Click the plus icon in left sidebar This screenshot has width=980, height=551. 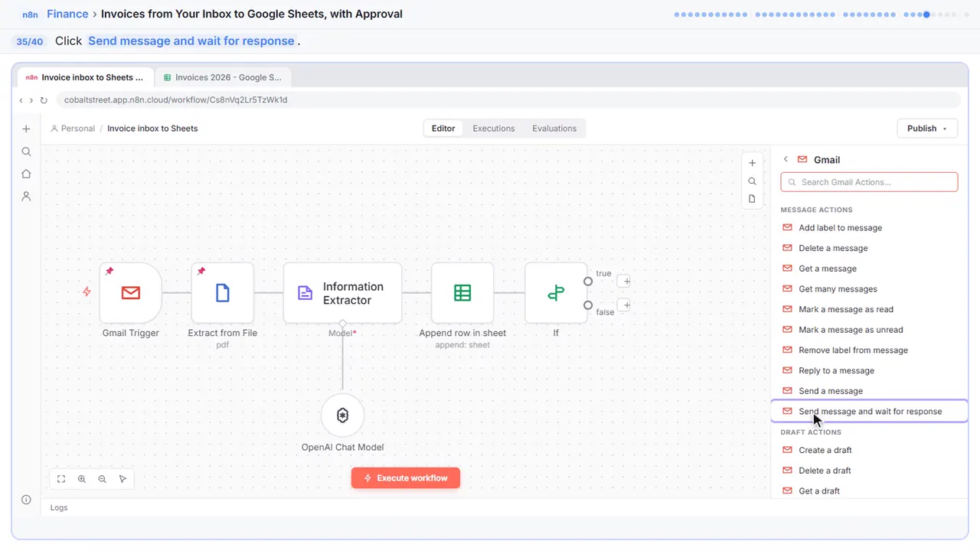(x=26, y=129)
